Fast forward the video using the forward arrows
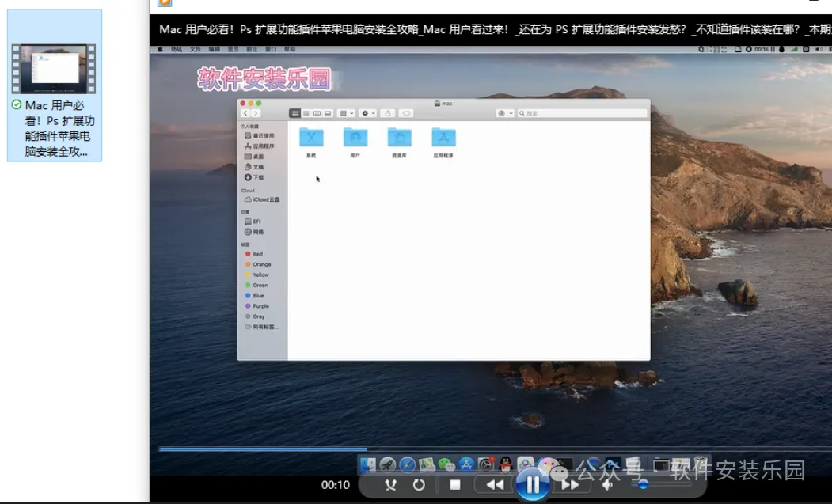This screenshot has width=832, height=504. (x=570, y=484)
